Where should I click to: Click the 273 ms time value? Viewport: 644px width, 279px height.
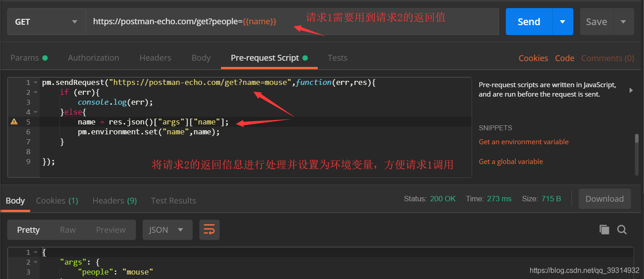coord(499,199)
